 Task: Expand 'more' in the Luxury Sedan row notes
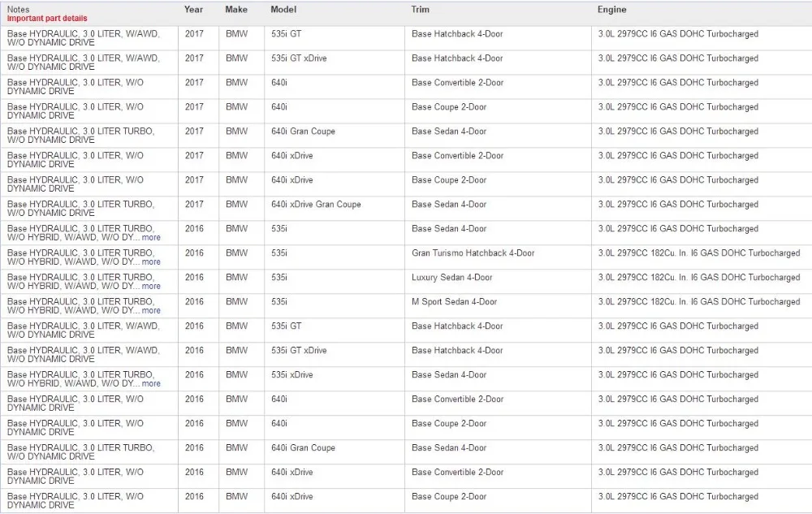151,287
